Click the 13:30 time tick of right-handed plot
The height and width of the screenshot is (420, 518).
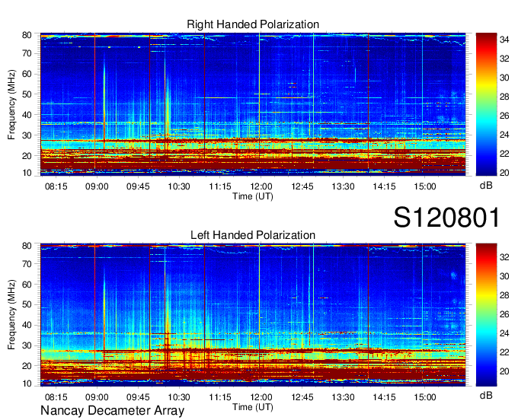point(343,186)
